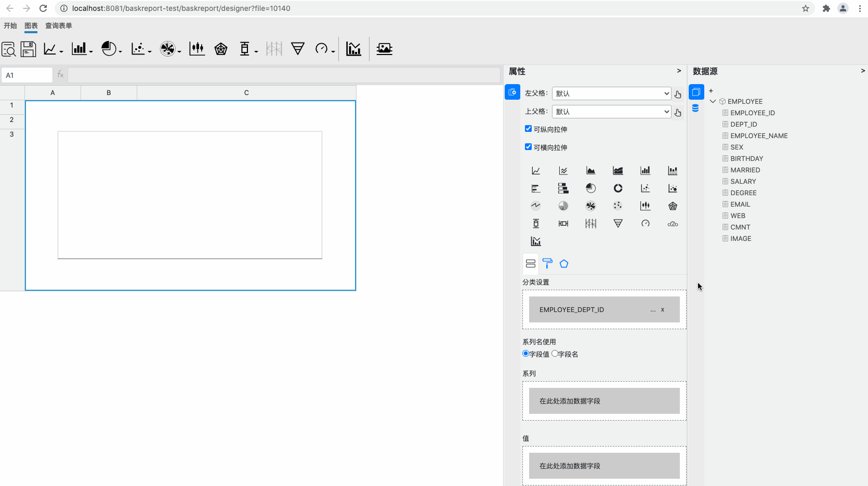Select the SALARY field in the tree
This screenshot has width=868, height=486.
[743, 181]
